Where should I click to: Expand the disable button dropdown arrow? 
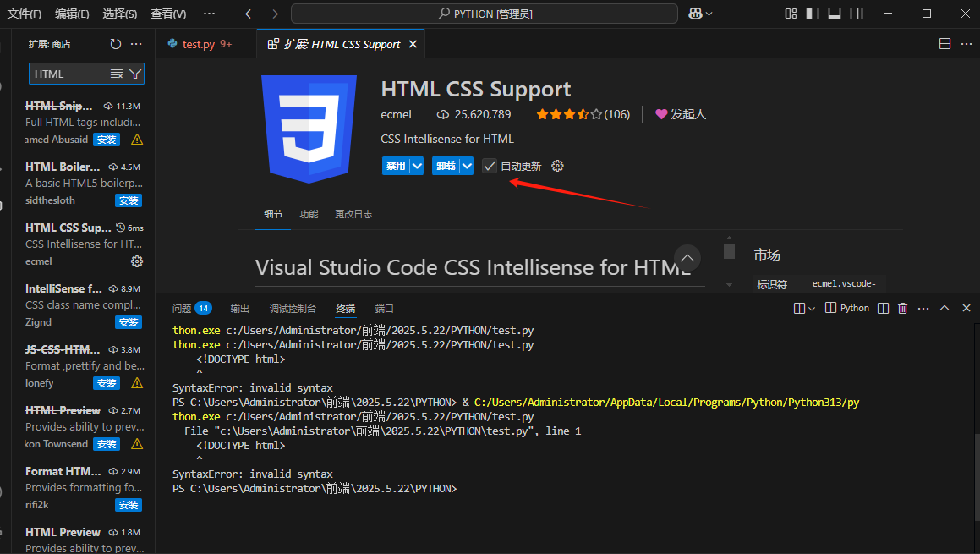point(417,166)
